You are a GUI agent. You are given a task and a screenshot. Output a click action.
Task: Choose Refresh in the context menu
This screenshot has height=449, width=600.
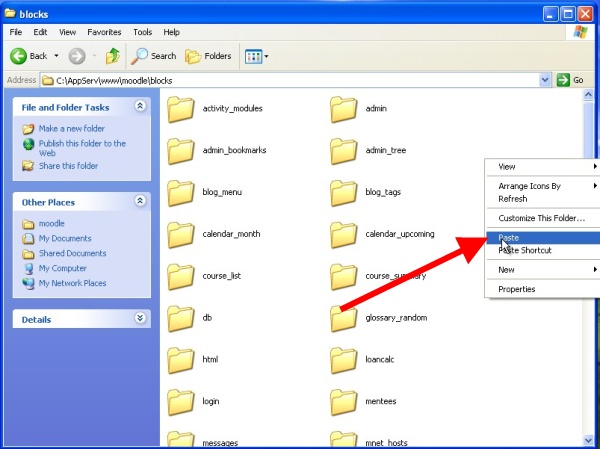[x=543, y=199]
